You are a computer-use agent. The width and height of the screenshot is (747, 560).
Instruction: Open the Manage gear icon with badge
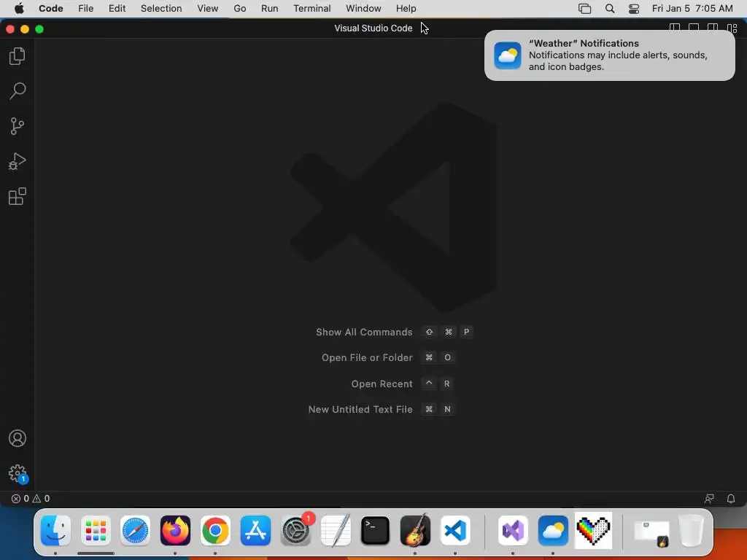(x=18, y=474)
